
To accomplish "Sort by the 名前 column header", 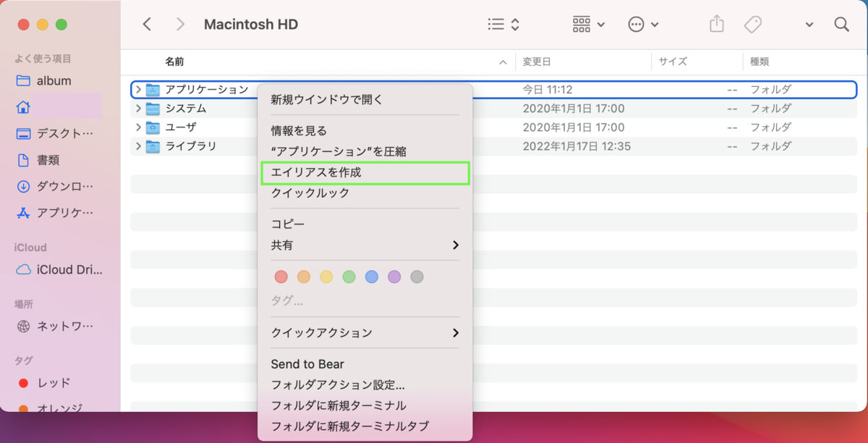I will 174,62.
